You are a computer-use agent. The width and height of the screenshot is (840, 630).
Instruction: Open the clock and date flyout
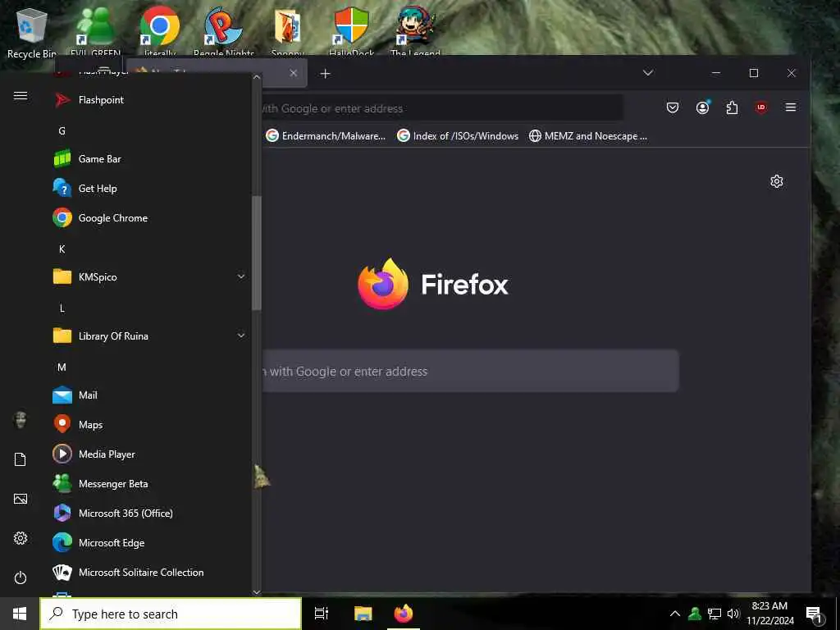[769, 614]
